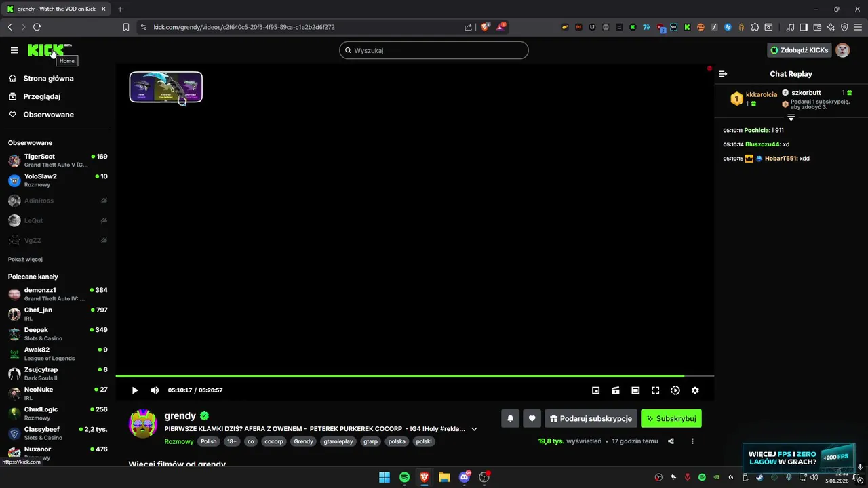Bookmark this page
This screenshot has height=488, width=868.
click(x=126, y=27)
